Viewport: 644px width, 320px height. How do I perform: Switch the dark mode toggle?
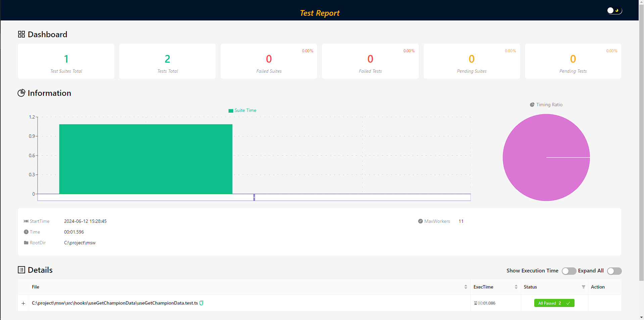click(x=614, y=10)
